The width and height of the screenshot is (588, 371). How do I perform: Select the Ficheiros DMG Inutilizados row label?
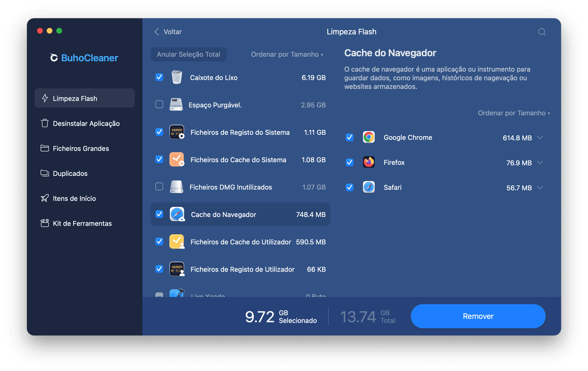(x=231, y=187)
